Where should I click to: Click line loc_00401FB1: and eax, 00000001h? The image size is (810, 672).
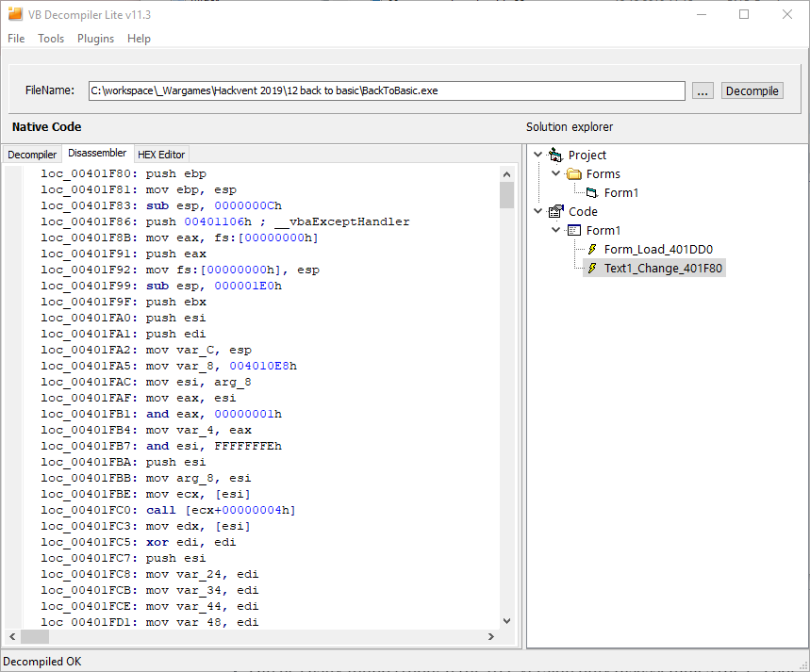(x=161, y=414)
